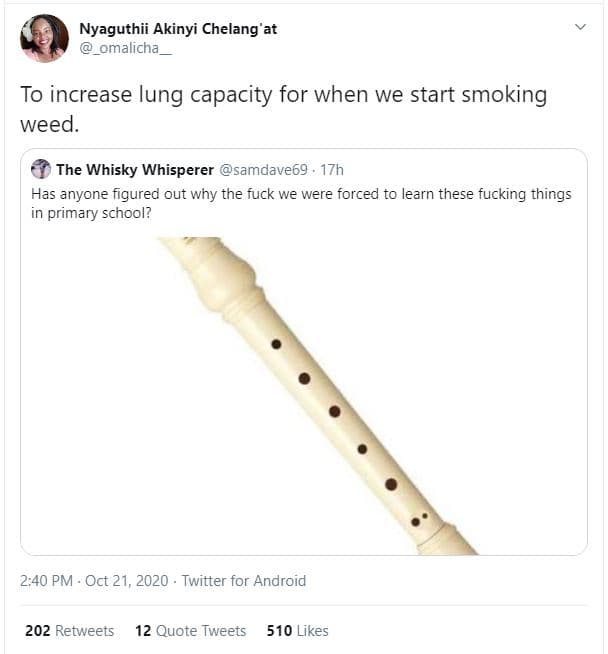Click the 'Twitter for Android' source link

[x=243, y=580]
